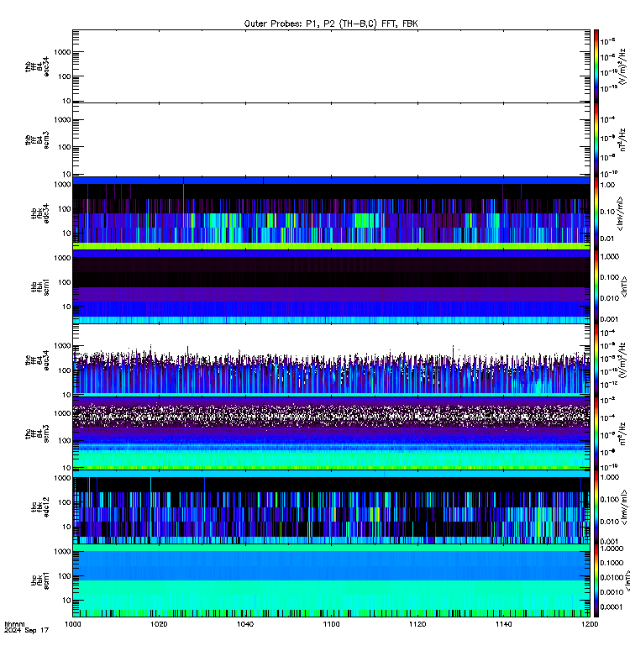Image resolution: width=630 pixels, height=672 pixels.
Task: Click the 1020 time axis label
Action: coord(159,624)
